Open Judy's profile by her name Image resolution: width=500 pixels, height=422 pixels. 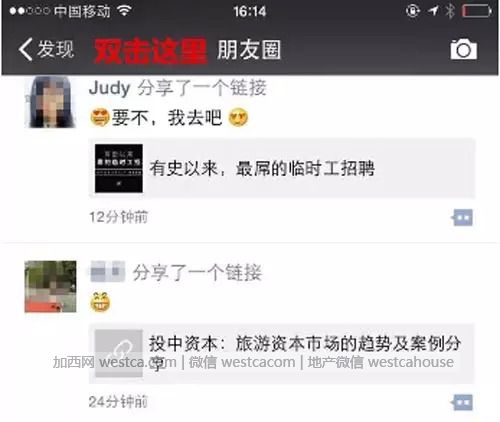point(109,88)
